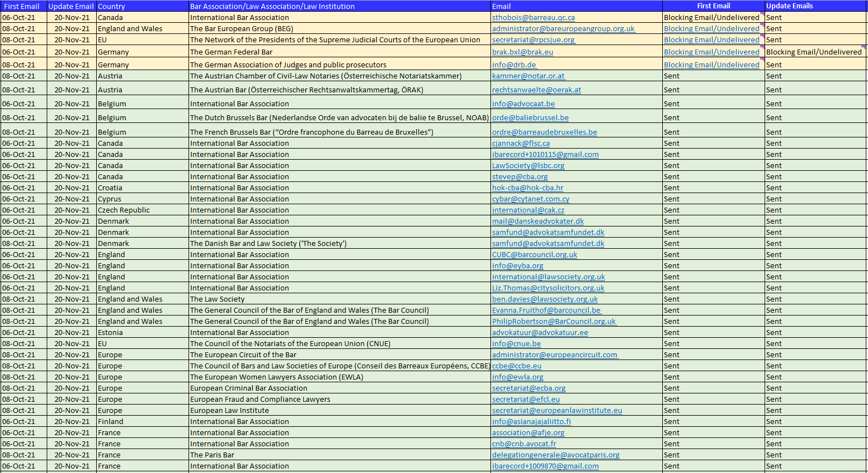Click info@cnue.be email link
This screenshot has height=473, width=868.
[517, 344]
